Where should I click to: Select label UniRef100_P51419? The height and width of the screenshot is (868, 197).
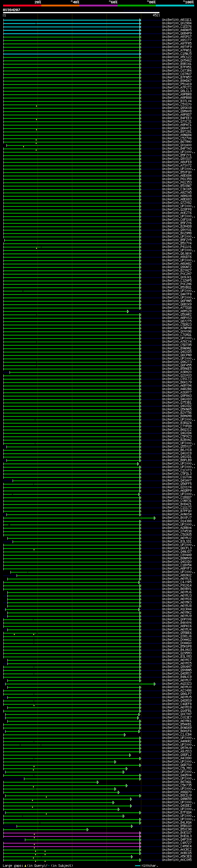click(177, 84)
